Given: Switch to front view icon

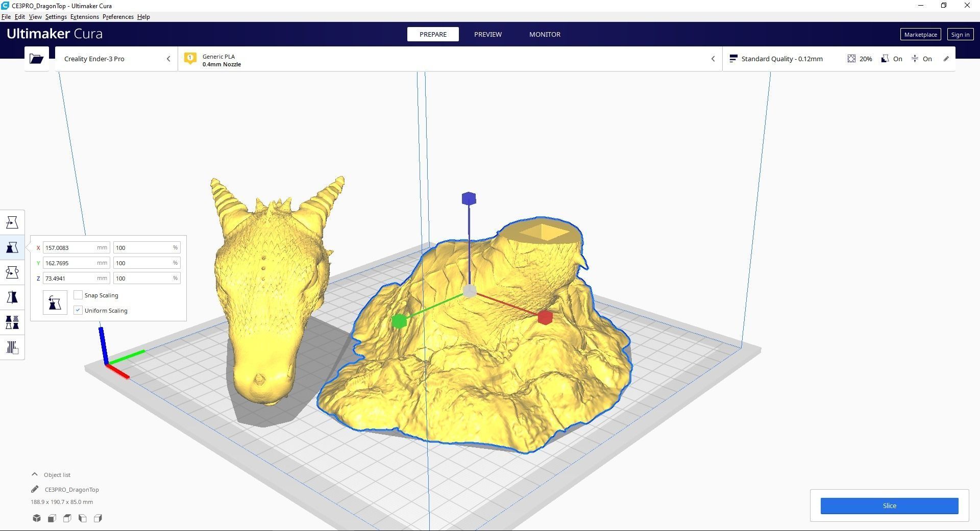Looking at the screenshot, I should click(52, 518).
